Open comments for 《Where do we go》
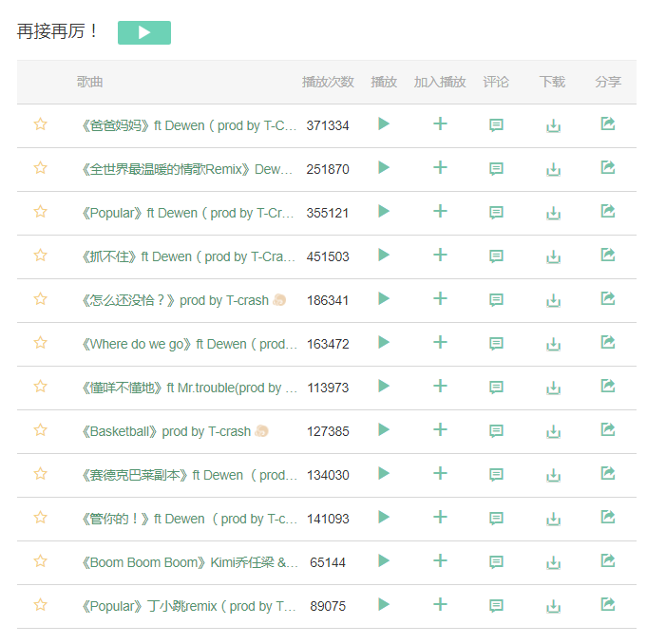Image resolution: width=647 pixels, height=644 pixels. coord(496,344)
